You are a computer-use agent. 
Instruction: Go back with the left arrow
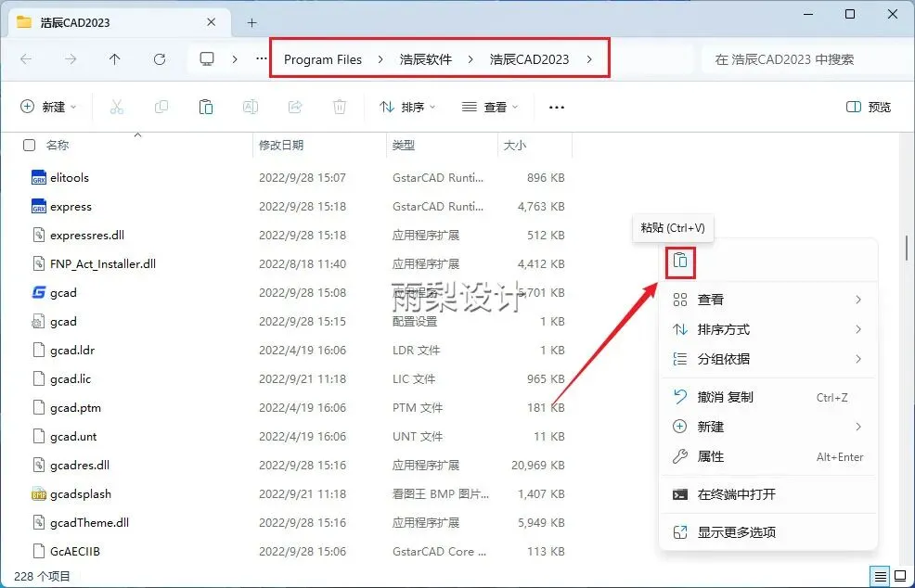point(26,59)
